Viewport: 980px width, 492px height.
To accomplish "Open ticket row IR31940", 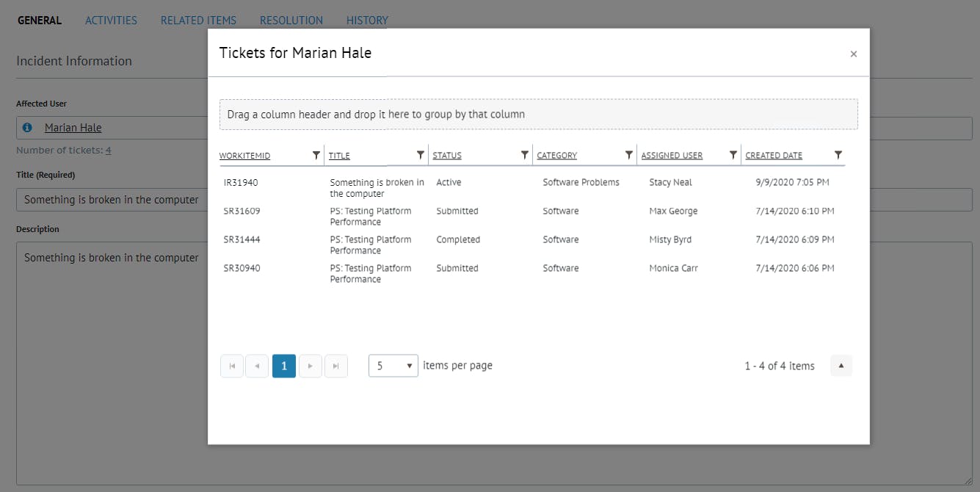I will tap(241, 183).
